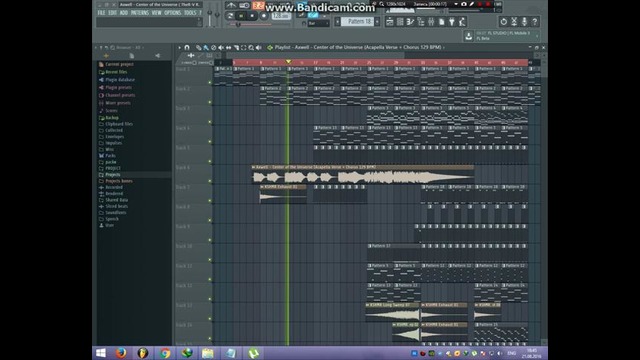
Task: Toggle Track 1 mute LED
Action: click(x=210, y=82)
